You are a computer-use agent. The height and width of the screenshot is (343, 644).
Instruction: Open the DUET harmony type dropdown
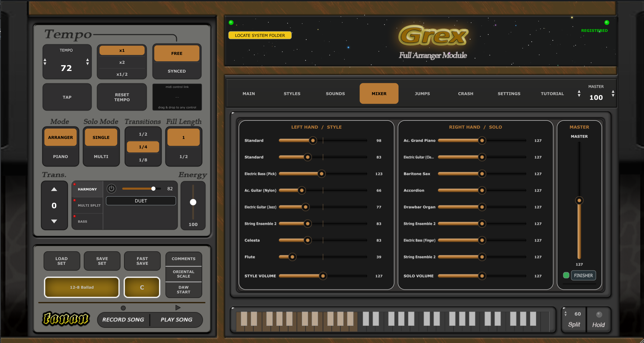pos(141,201)
